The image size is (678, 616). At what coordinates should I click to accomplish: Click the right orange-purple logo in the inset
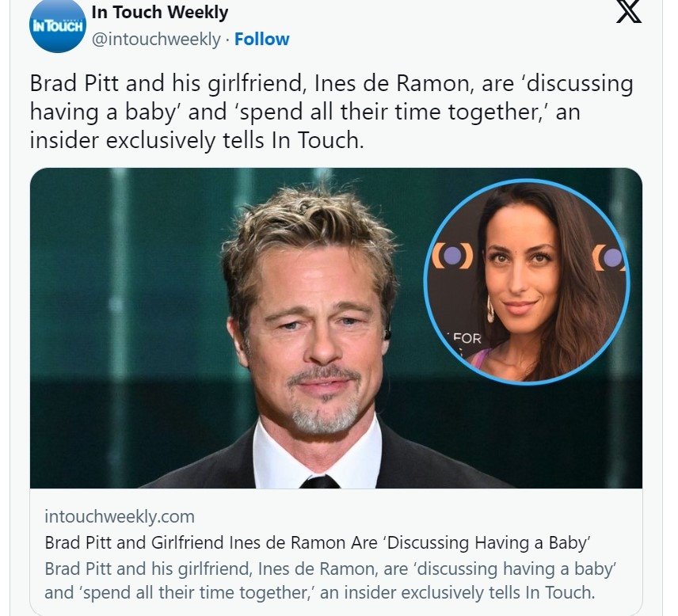609,257
